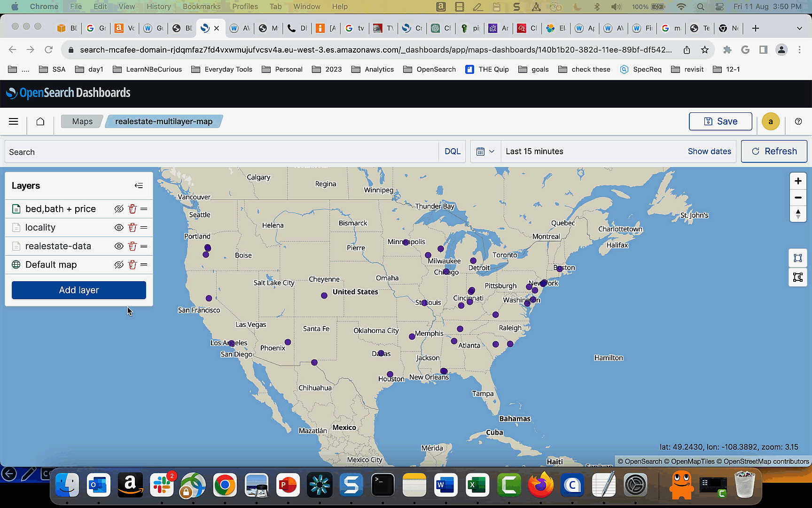Reload the page in Chrome
The width and height of the screenshot is (812, 508).
(48, 50)
